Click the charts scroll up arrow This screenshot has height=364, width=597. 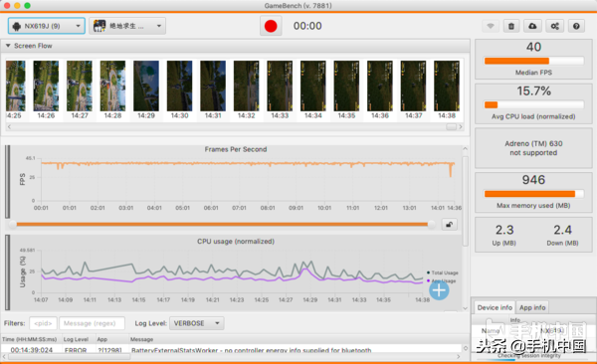[466, 148]
